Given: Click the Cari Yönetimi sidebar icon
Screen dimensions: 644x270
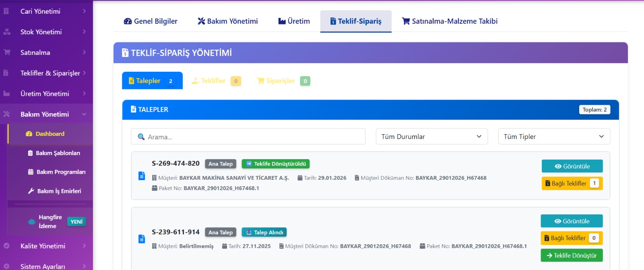Looking at the screenshot, I should [6, 11].
